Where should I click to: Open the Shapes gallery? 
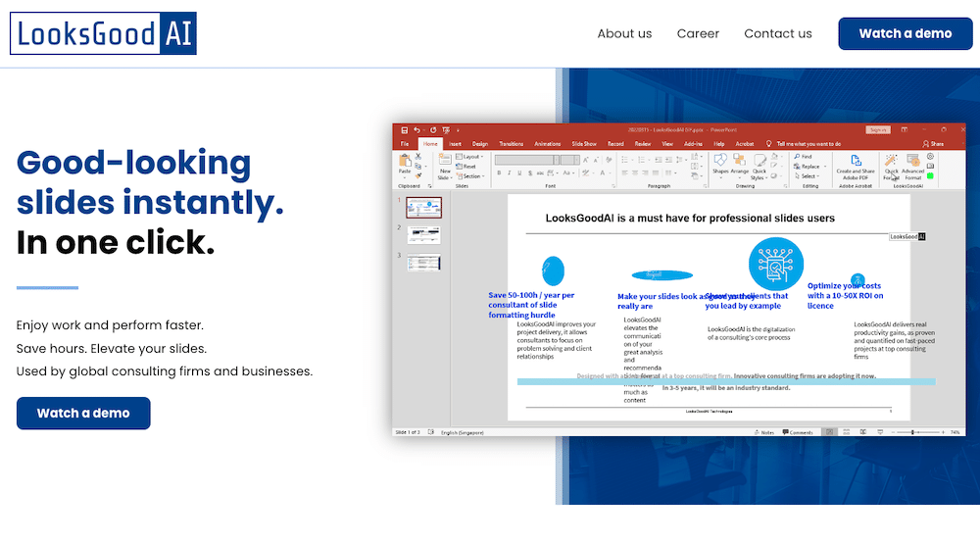pyautogui.click(x=720, y=167)
